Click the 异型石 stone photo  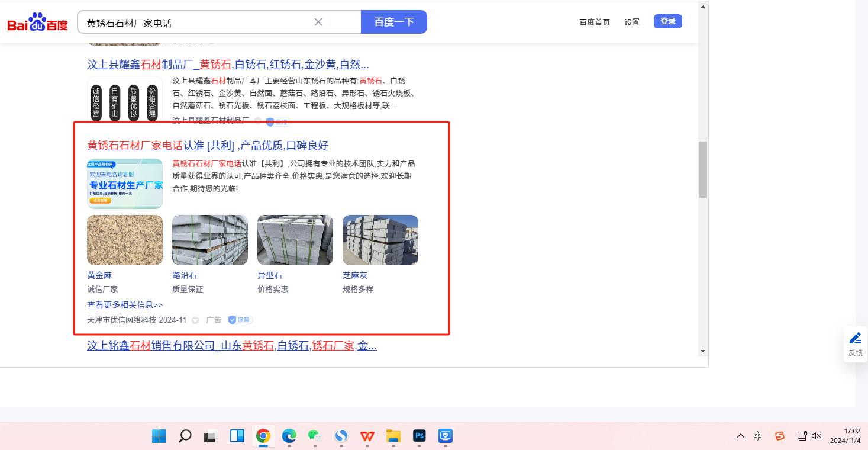pyautogui.click(x=295, y=240)
